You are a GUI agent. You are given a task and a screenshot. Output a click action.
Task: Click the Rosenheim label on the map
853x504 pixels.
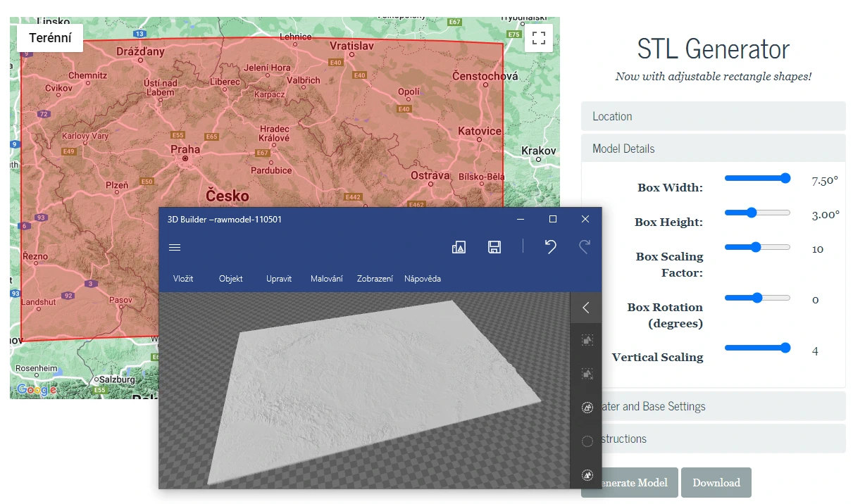click(36, 368)
